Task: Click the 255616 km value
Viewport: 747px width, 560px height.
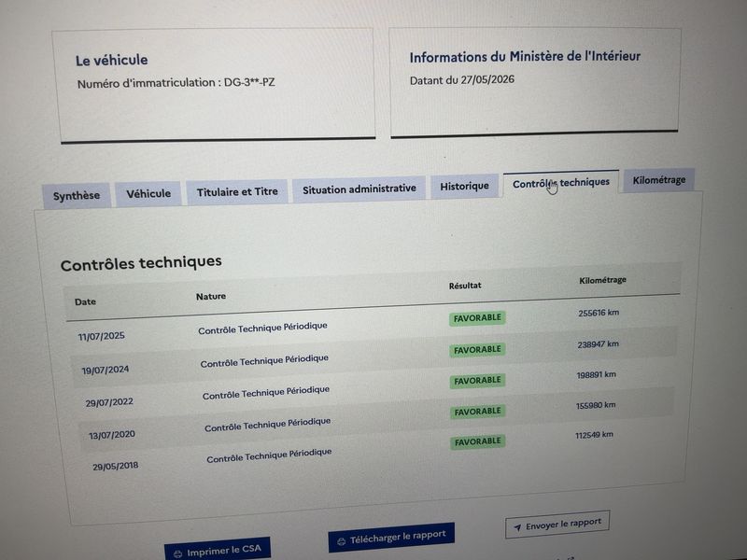Action: coord(599,313)
